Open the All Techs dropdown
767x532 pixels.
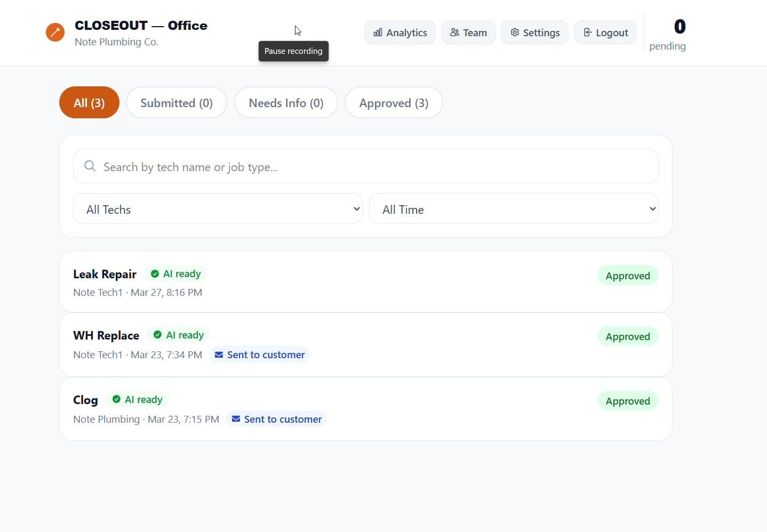tap(218, 208)
